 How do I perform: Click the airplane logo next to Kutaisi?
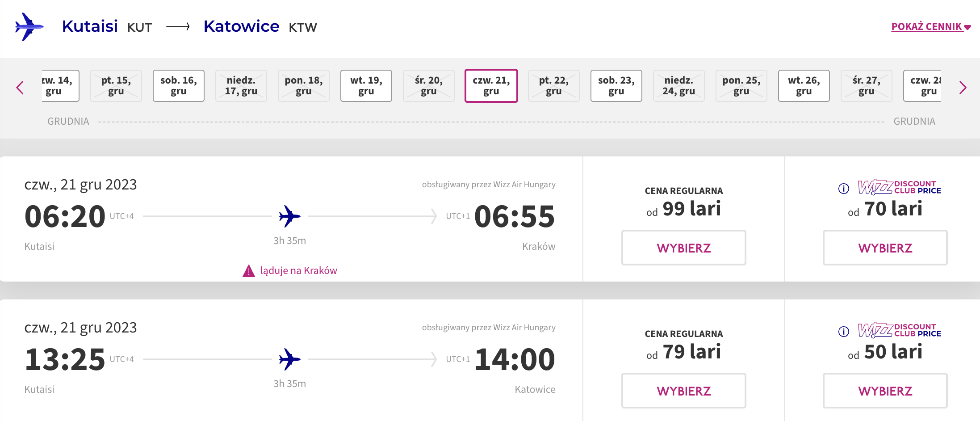point(29,27)
